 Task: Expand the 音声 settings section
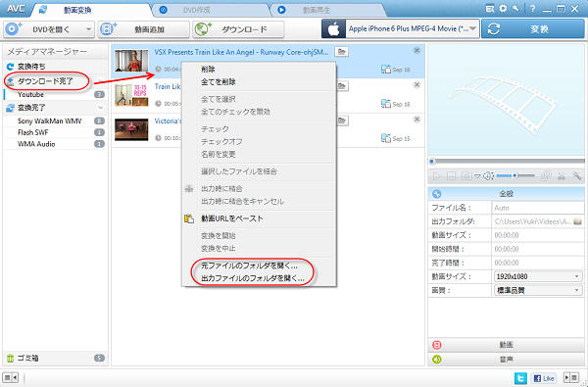tap(506, 360)
